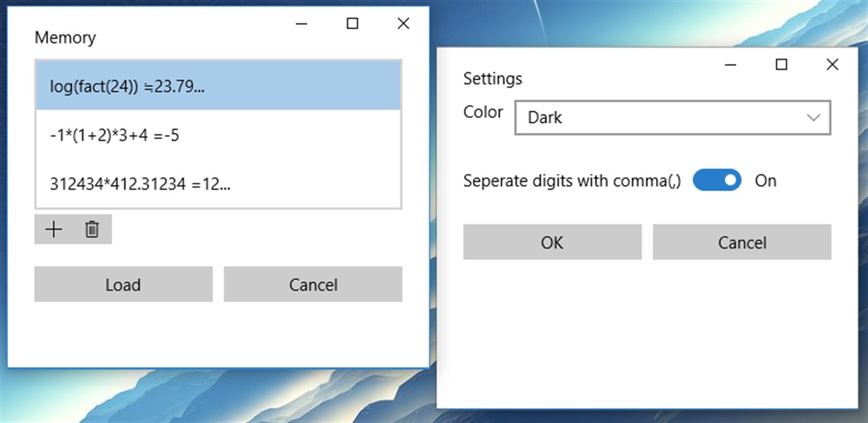Viewport: 868px width, 423px height.
Task: Dismiss Settings with the Cancel button
Action: point(742,242)
